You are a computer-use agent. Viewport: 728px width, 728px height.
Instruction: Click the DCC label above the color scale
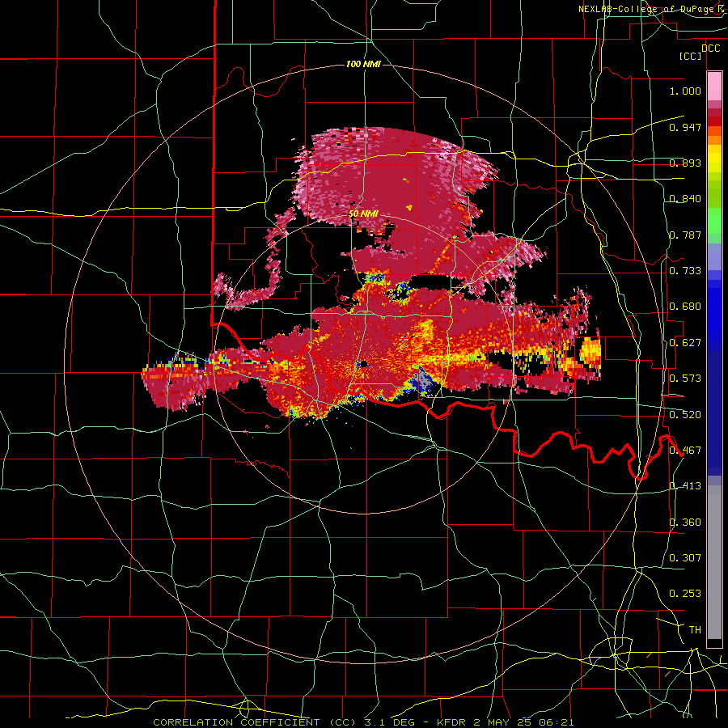710,49
